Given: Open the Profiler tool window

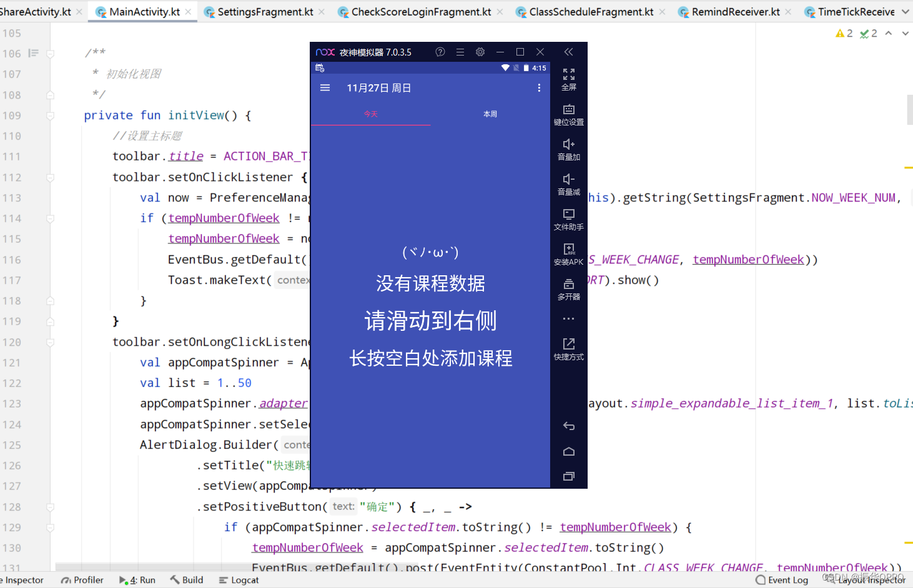Looking at the screenshot, I should click(x=82, y=580).
